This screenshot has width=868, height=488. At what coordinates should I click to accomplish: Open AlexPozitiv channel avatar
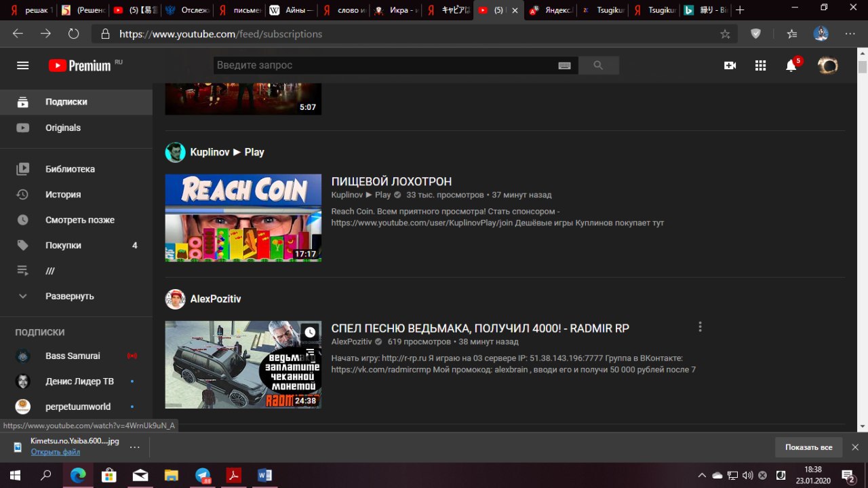[175, 299]
